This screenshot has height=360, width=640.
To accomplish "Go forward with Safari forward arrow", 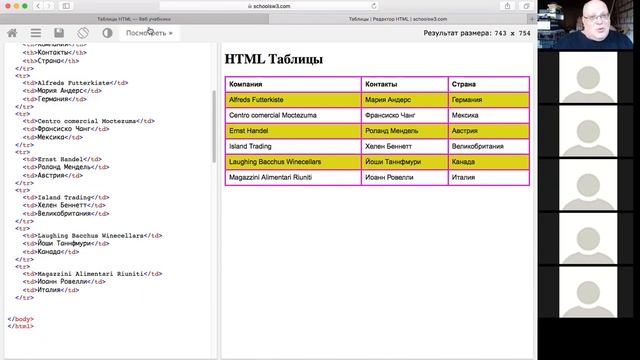I will (x=49, y=6).
